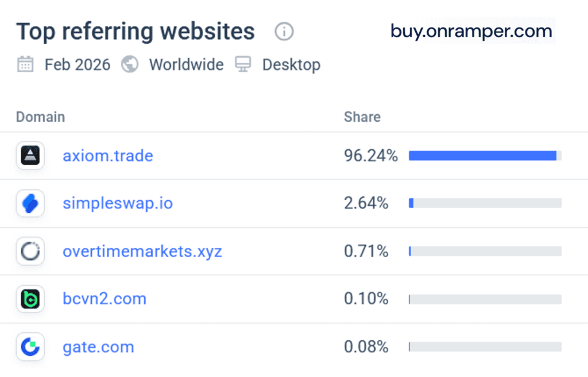Click the overtimemarkets.xyz circular favicon

pyautogui.click(x=29, y=251)
